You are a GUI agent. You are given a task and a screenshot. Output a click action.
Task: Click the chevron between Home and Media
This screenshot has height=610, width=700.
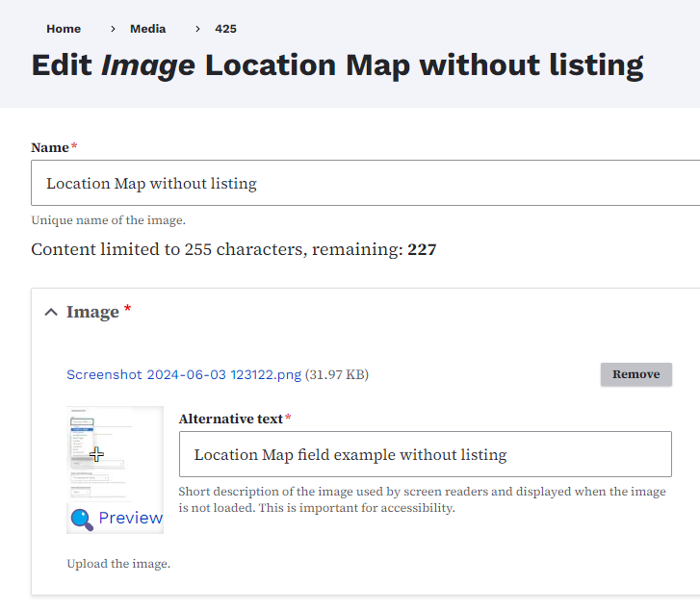pyautogui.click(x=112, y=29)
